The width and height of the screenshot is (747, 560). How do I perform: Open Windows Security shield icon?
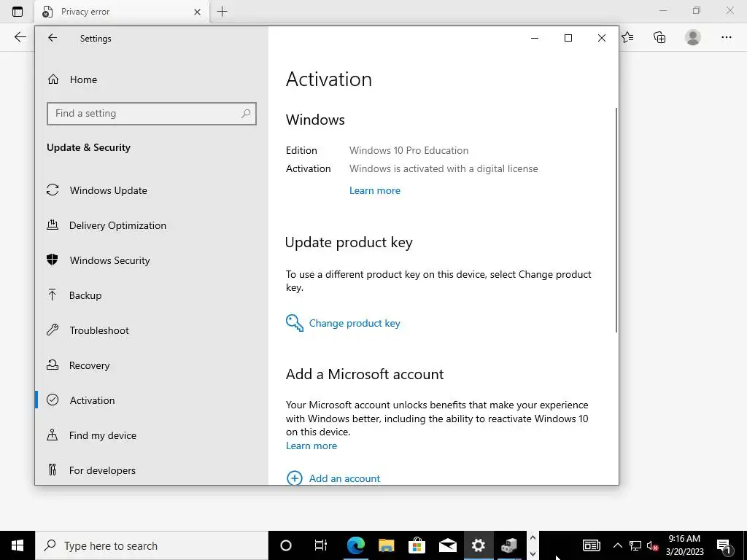point(53,260)
